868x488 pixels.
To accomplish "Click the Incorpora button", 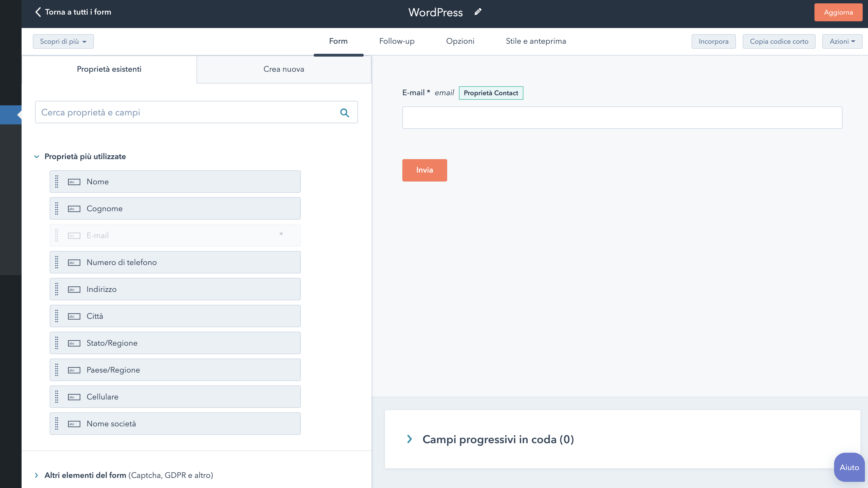I will pos(713,41).
